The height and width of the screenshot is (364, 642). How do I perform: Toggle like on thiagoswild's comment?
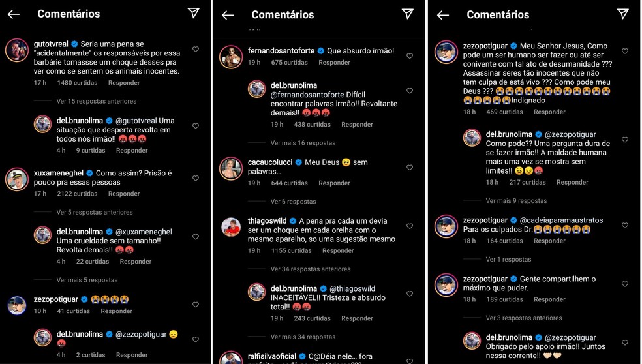[410, 226]
